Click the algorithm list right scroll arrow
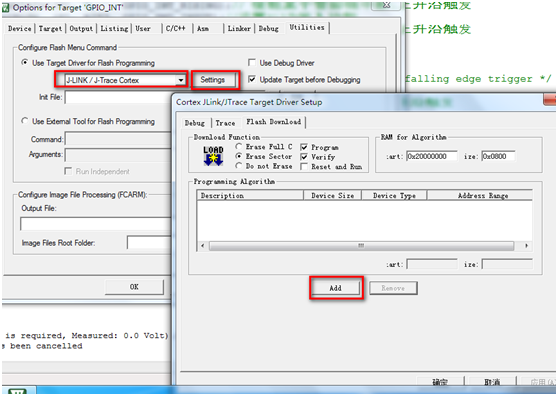Image resolution: width=558 pixels, height=396 pixels. coord(526,245)
